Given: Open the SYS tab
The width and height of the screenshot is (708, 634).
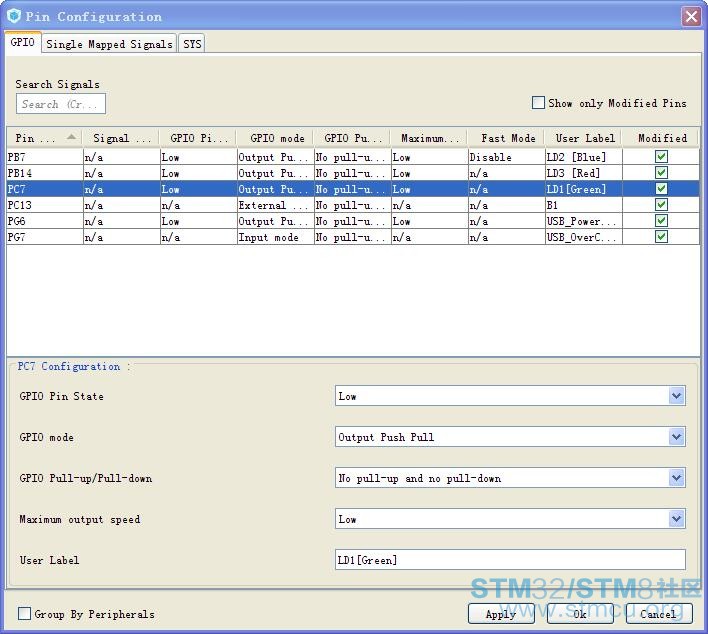Looking at the screenshot, I should click(x=192, y=44).
